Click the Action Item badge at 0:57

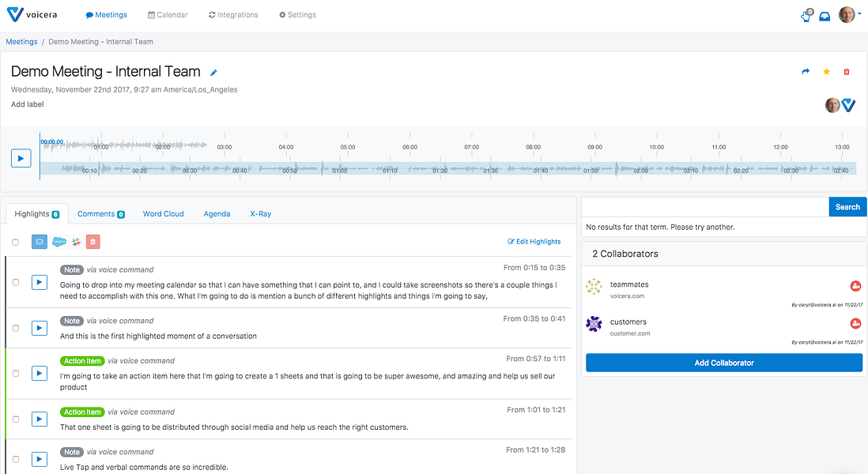point(82,361)
